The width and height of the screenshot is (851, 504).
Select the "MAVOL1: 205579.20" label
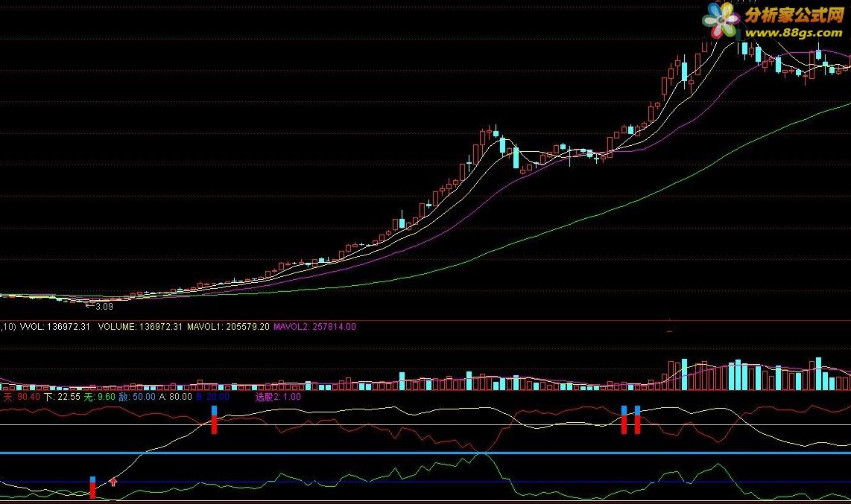(x=228, y=327)
